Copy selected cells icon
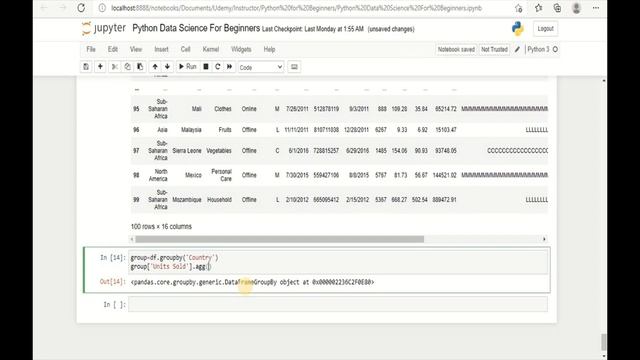Image resolution: width=640 pixels, height=360 pixels. click(127, 67)
